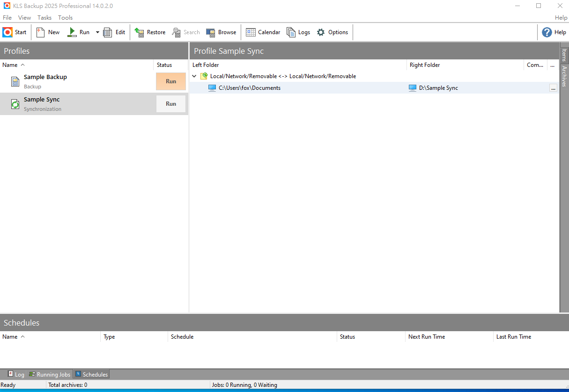Click the schedules Status column header
The height and width of the screenshot is (392, 569).
pos(371,337)
